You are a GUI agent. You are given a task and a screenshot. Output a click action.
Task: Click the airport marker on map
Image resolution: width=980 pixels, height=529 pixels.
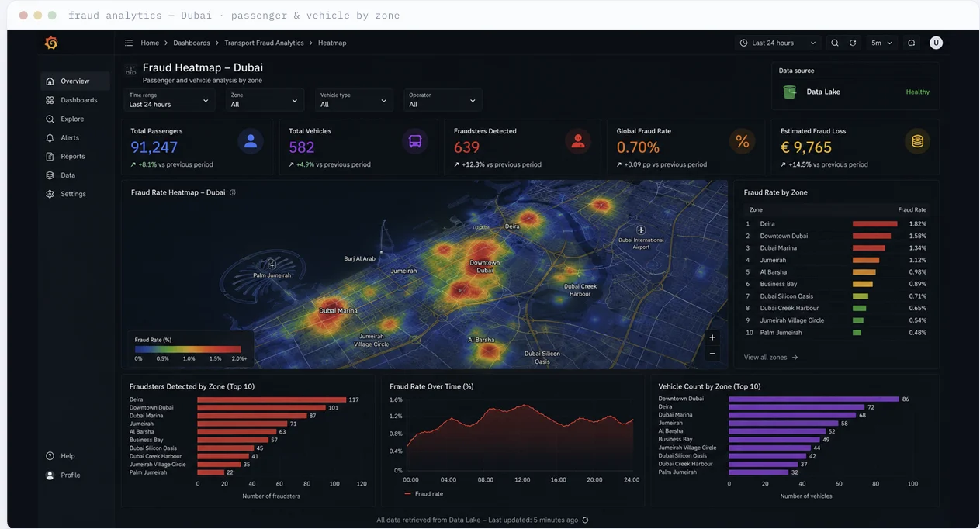point(641,230)
